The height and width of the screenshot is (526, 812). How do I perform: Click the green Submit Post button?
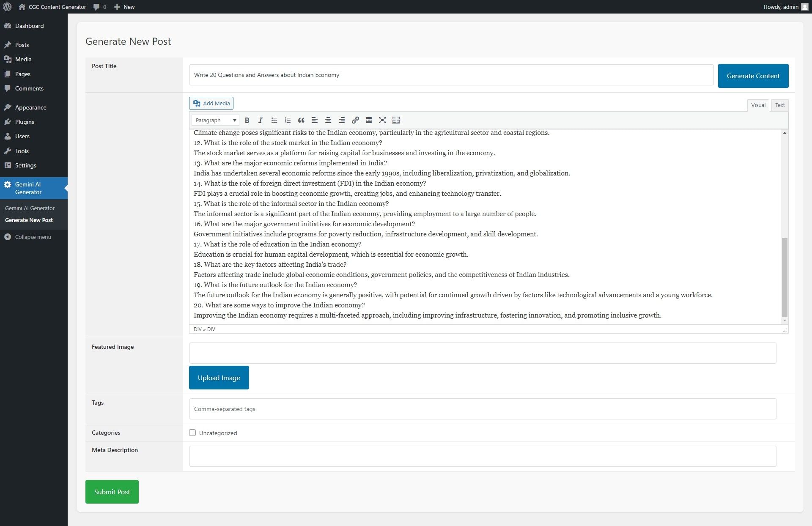[x=112, y=492]
